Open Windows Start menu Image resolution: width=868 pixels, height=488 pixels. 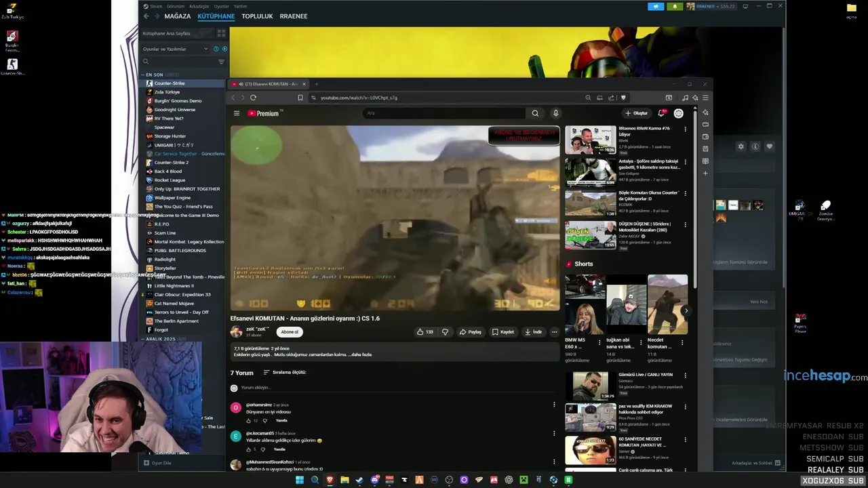coord(299,480)
